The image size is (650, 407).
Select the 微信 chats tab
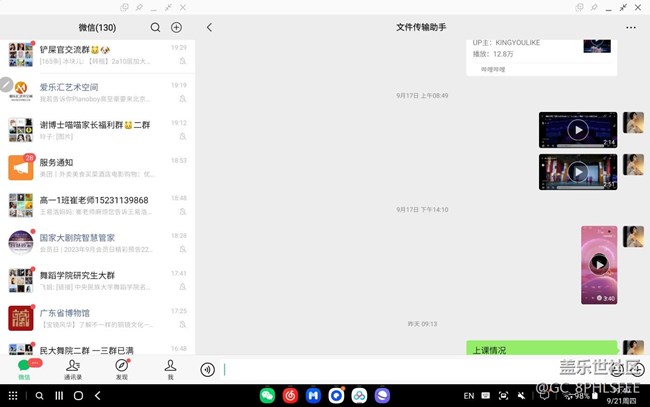[24, 369]
